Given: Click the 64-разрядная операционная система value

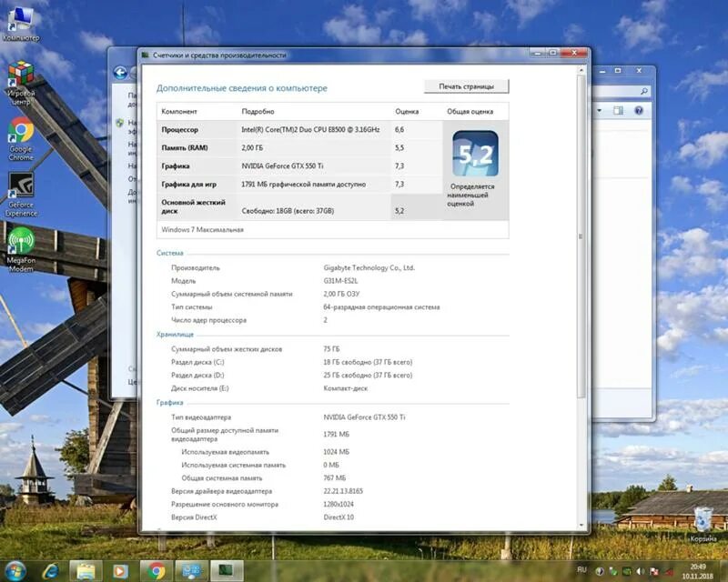Looking at the screenshot, I should point(381,307).
